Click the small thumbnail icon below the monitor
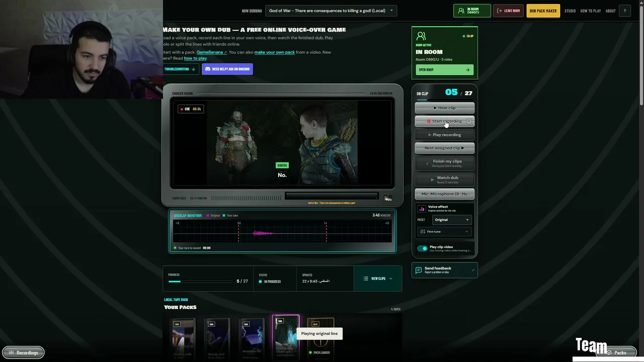The height and width of the screenshot is (362, 644). [388, 198]
